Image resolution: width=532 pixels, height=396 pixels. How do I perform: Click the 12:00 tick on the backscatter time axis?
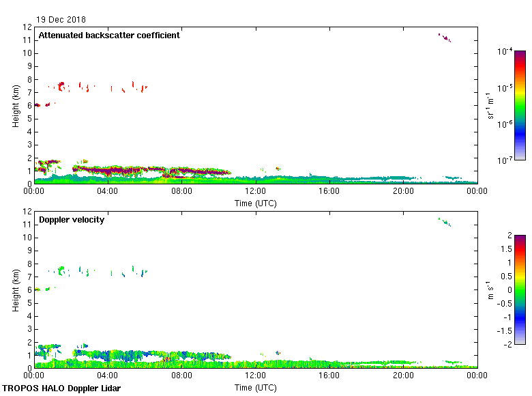(256, 192)
